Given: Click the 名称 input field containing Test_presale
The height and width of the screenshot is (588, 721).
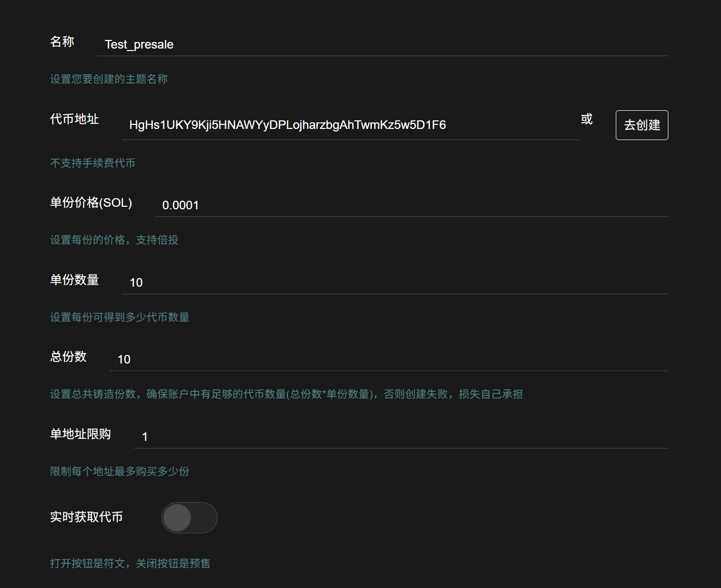Looking at the screenshot, I should pyautogui.click(x=382, y=44).
